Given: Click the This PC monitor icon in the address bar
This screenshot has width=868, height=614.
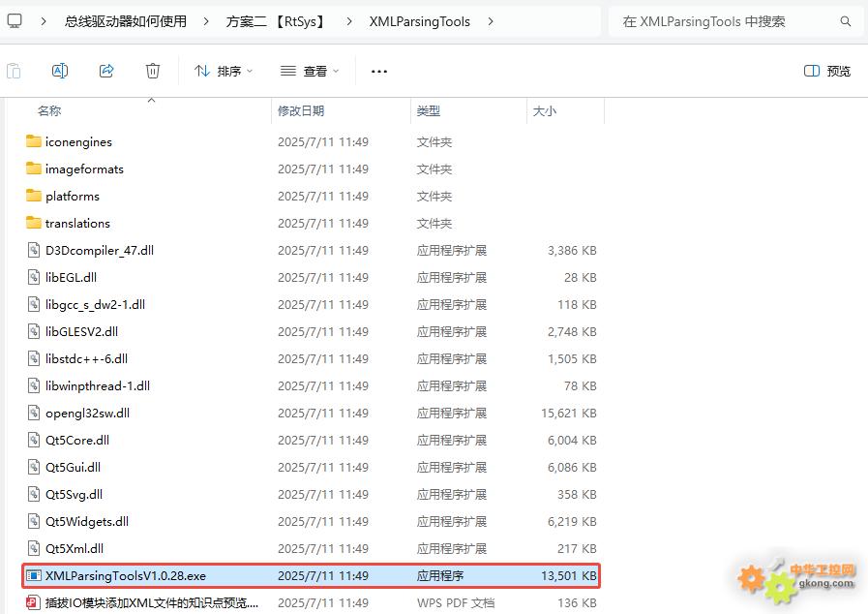Looking at the screenshot, I should pos(15,20).
